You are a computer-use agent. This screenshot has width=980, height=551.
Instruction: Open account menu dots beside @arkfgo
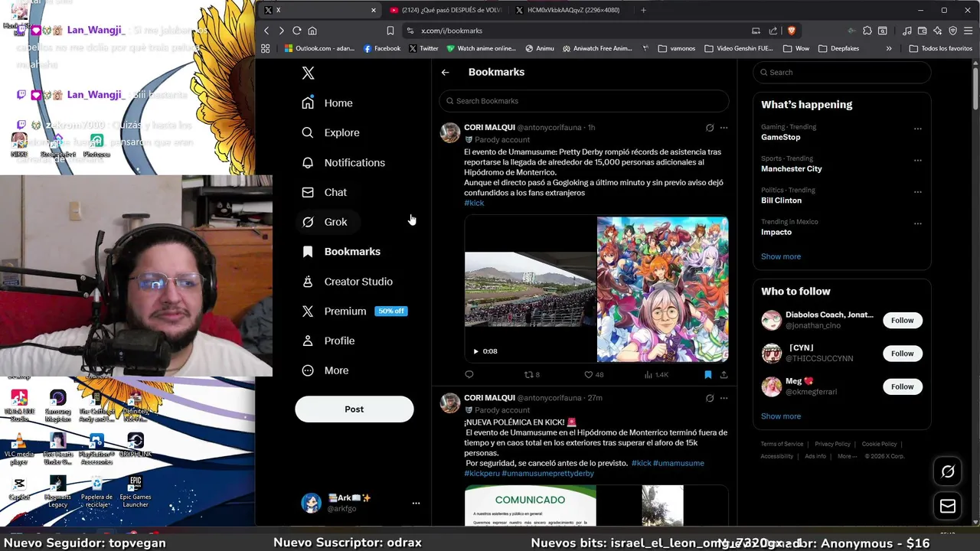(x=416, y=503)
